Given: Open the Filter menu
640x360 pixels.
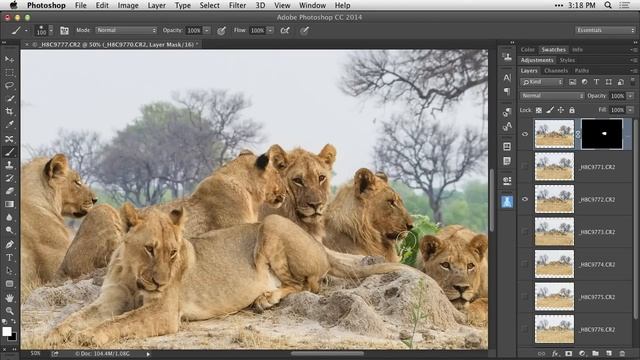Looking at the screenshot, I should 237,5.
